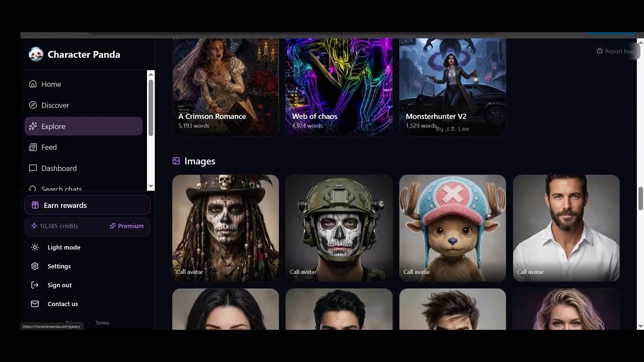644x362 pixels.
Task: Open the Premium upgrade link
Action: coord(127,226)
